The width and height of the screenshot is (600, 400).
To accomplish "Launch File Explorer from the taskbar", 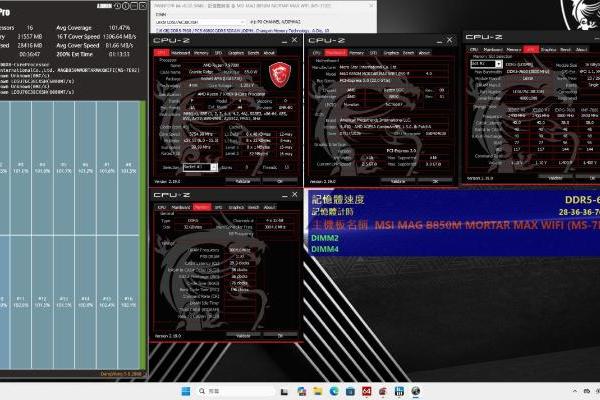I will 317,391.
